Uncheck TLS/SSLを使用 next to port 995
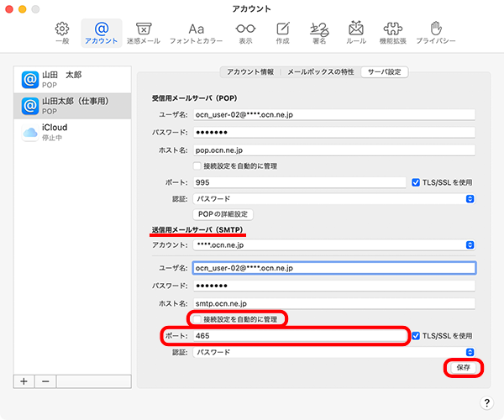 [x=417, y=182]
